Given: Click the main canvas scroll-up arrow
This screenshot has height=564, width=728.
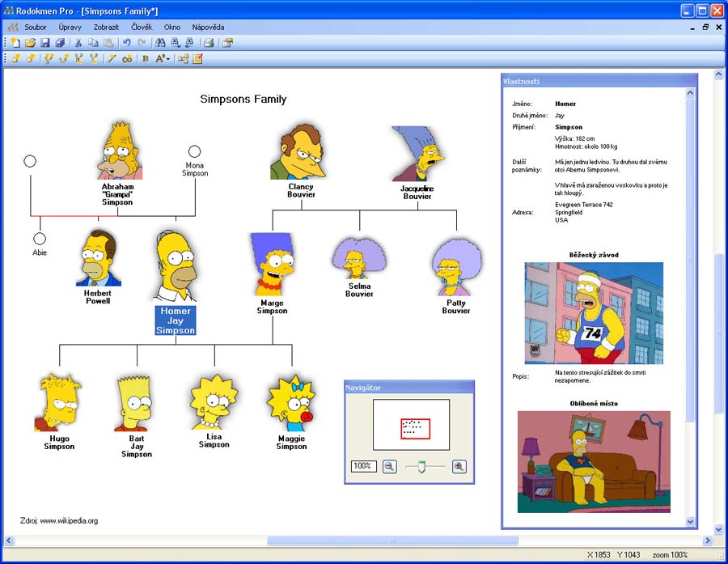Looking at the screenshot, I should pyautogui.click(x=719, y=74).
